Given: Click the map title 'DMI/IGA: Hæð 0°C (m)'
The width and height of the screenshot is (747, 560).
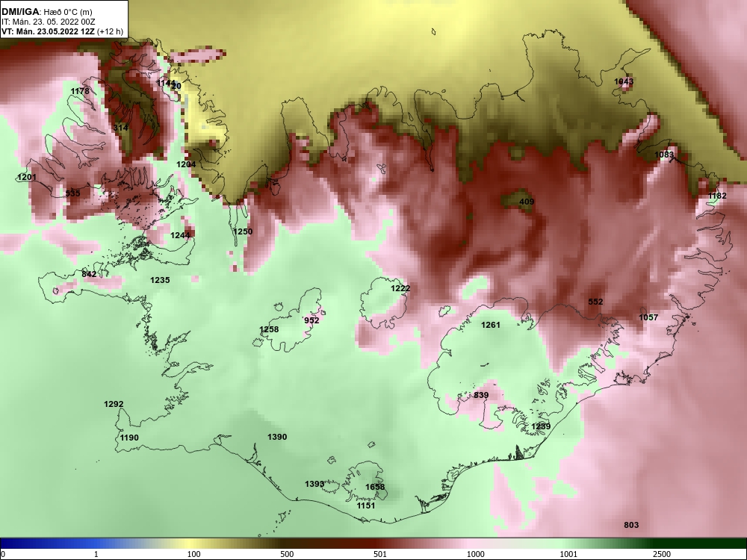Looking at the screenshot, I should pos(46,12).
